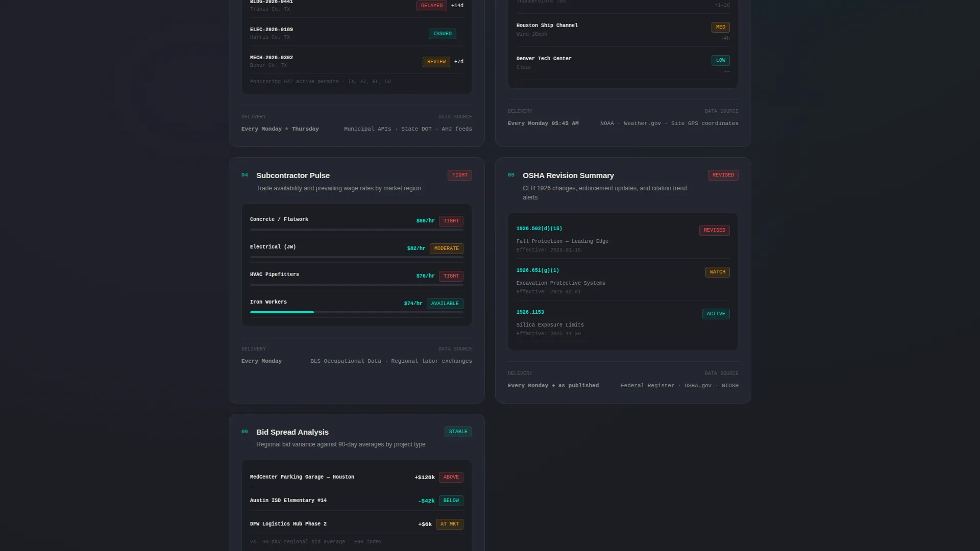This screenshot has width=980, height=551.
Task: Click the REVISED badge on OSHA card header
Action: point(723,175)
